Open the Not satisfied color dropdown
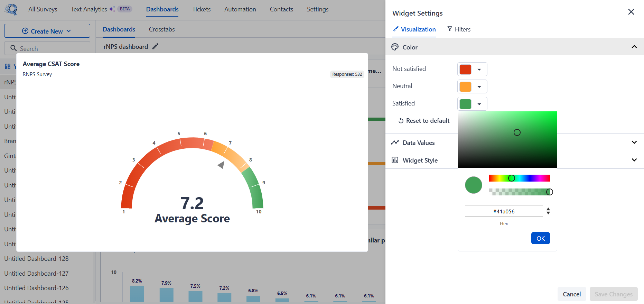 [479, 70]
